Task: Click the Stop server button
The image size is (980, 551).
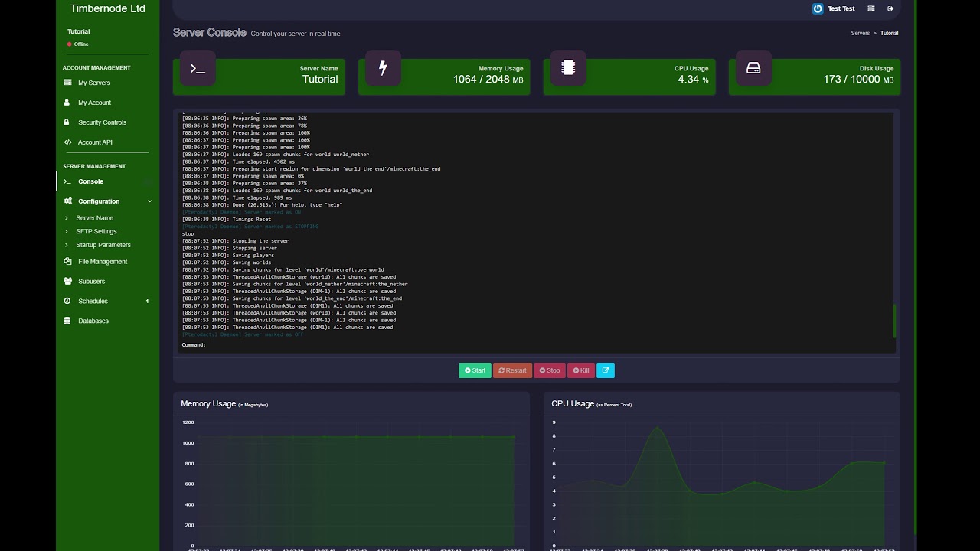Action: (x=549, y=370)
